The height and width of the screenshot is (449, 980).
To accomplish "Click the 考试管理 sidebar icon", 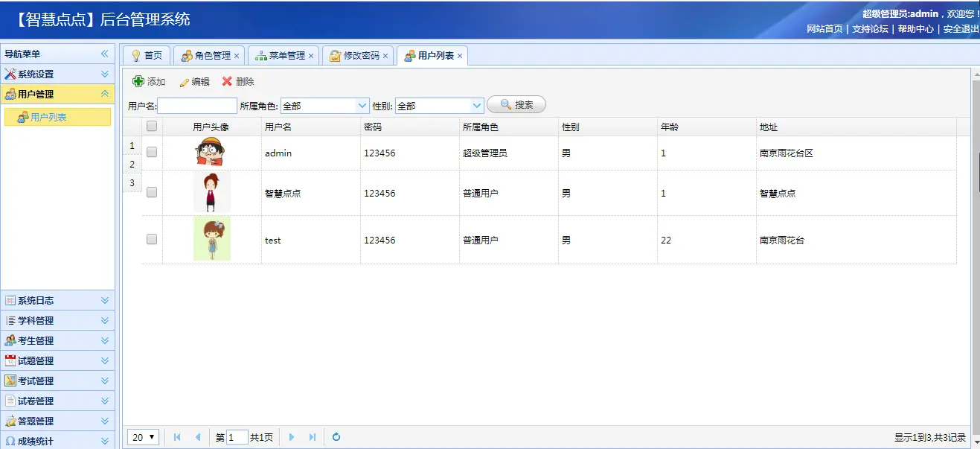I will click(10, 380).
